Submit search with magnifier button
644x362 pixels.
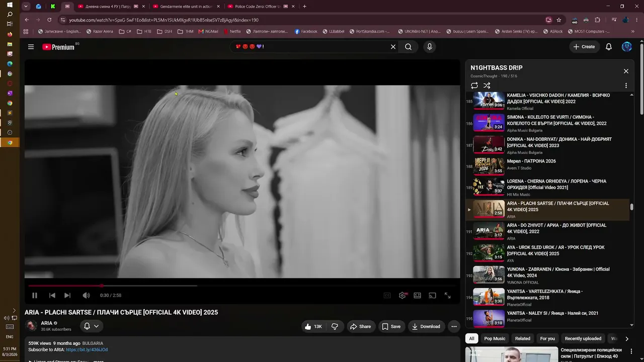[408, 47]
